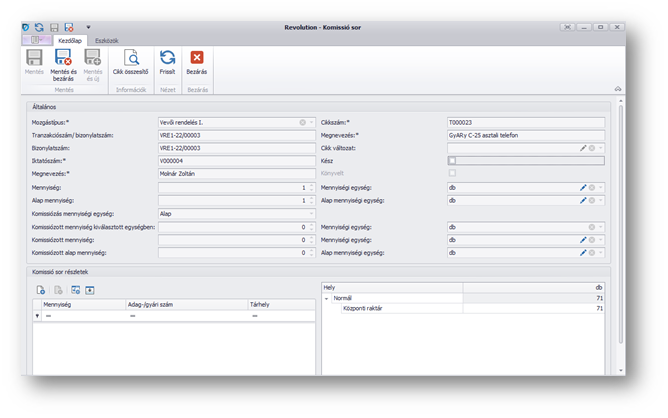
Task: Select the Központi raktár row
Action: pyautogui.click(x=364, y=309)
